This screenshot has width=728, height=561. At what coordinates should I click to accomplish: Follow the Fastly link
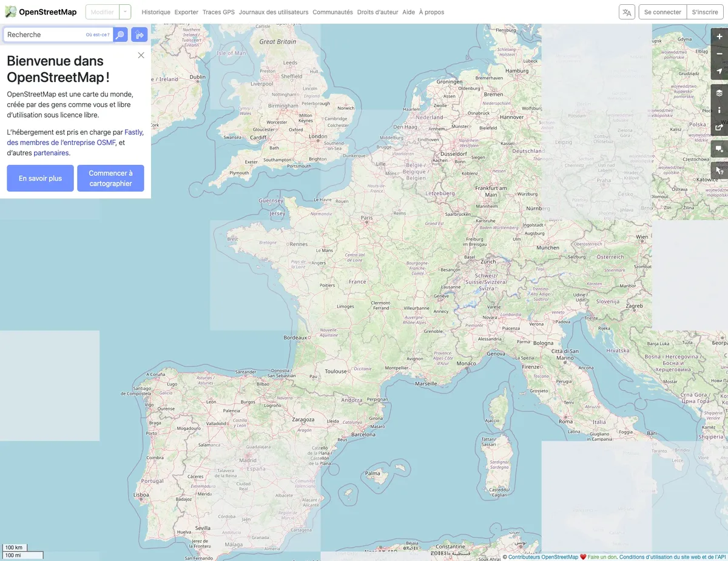click(133, 132)
